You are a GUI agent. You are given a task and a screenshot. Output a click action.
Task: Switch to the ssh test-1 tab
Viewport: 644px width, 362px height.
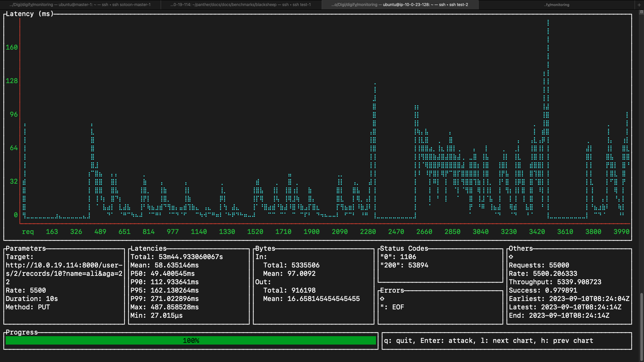click(x=240, y=5)
